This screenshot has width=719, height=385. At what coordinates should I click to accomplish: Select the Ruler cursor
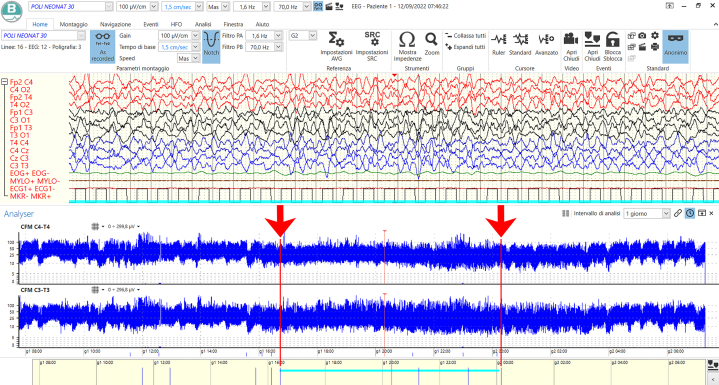(498, 44)
